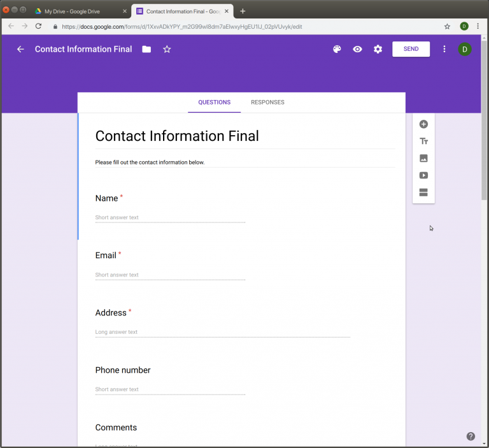489x448 pixels.
Task: Select the Contact Information Final browser tab
Action: tap(183, 11)
